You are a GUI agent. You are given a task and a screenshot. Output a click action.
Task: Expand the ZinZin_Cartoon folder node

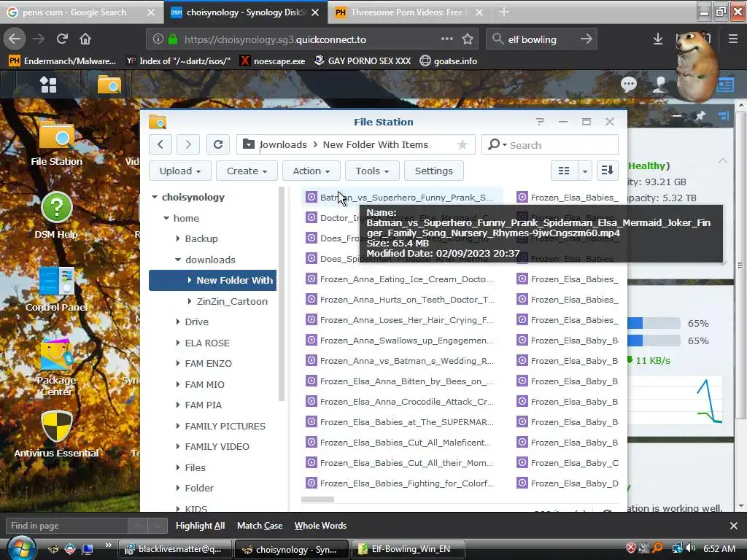(x=189, y=301)
